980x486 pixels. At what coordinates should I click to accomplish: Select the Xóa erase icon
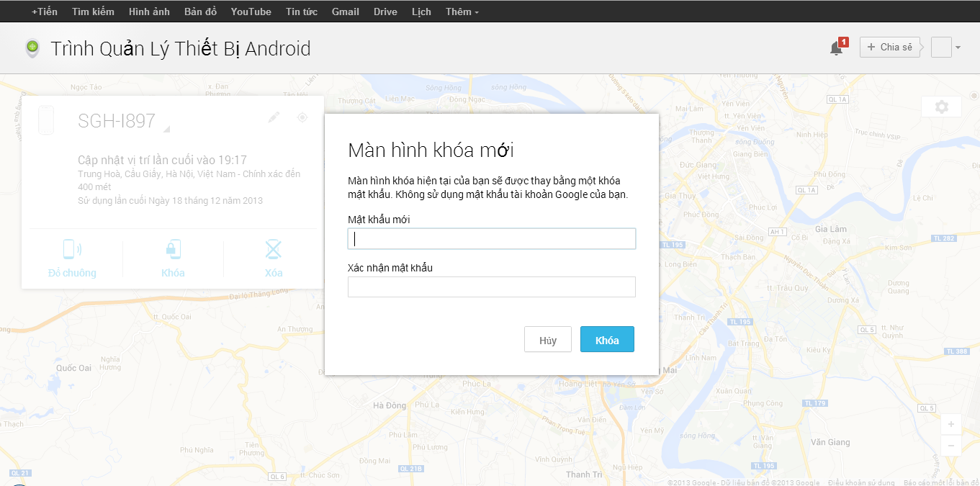(272, 249)
